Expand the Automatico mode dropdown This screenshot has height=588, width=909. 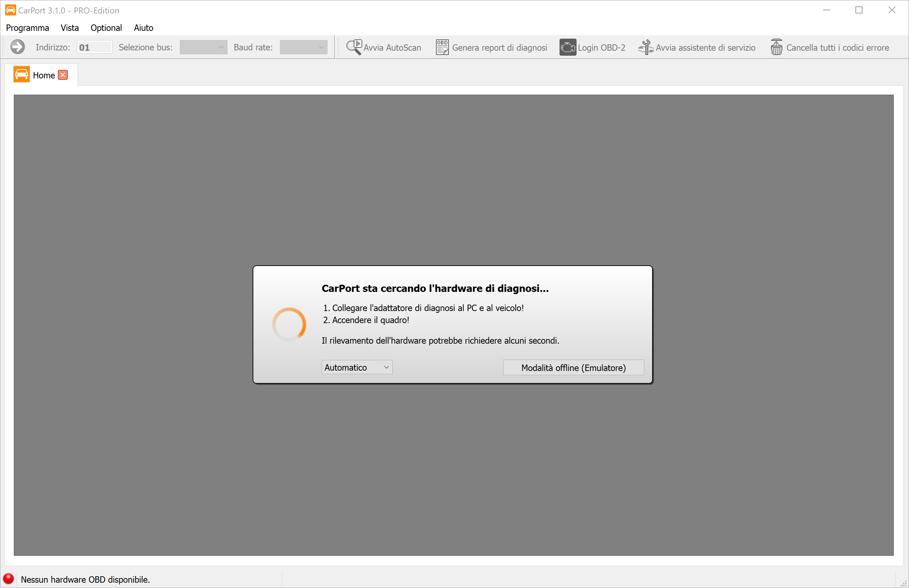click(357, 367)
